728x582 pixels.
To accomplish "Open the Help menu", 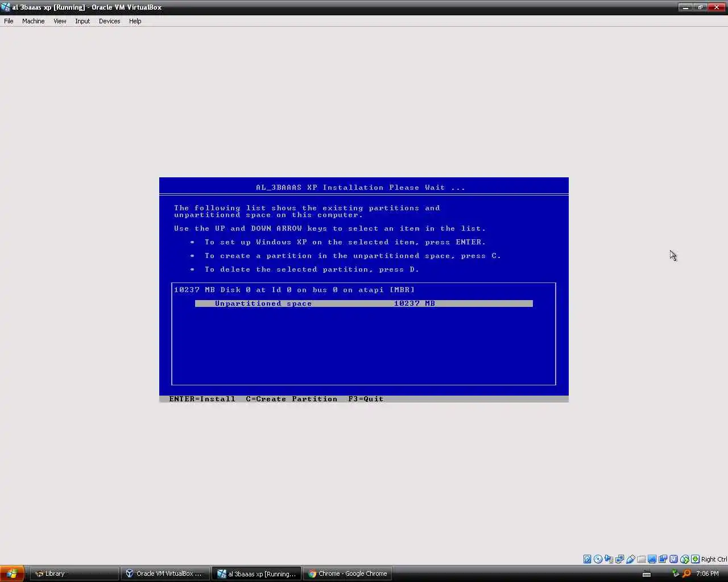I will [135, 21].
